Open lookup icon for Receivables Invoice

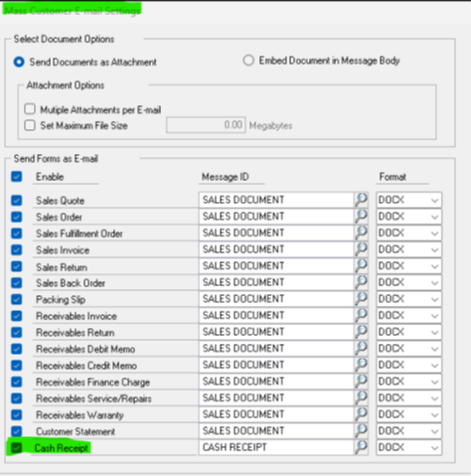(x=361, y=315)
